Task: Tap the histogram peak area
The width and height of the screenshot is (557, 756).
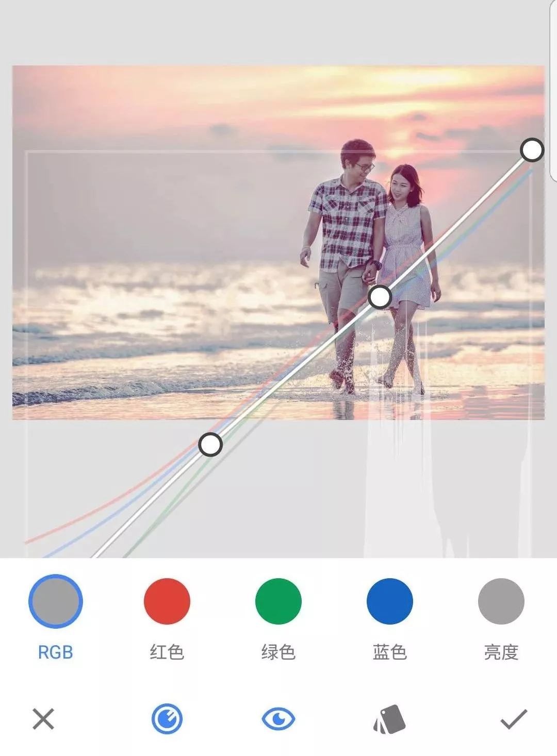Action: [397, 464]
